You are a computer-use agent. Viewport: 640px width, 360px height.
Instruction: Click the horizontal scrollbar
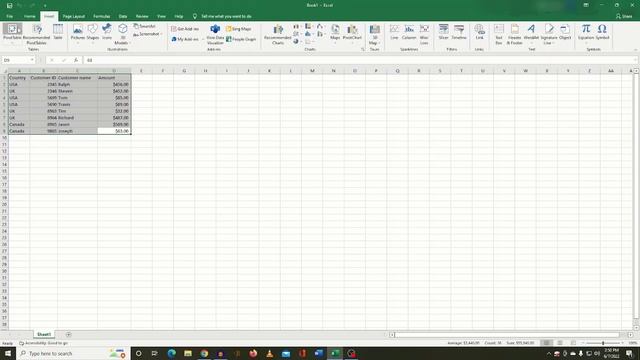coord(507,335)
